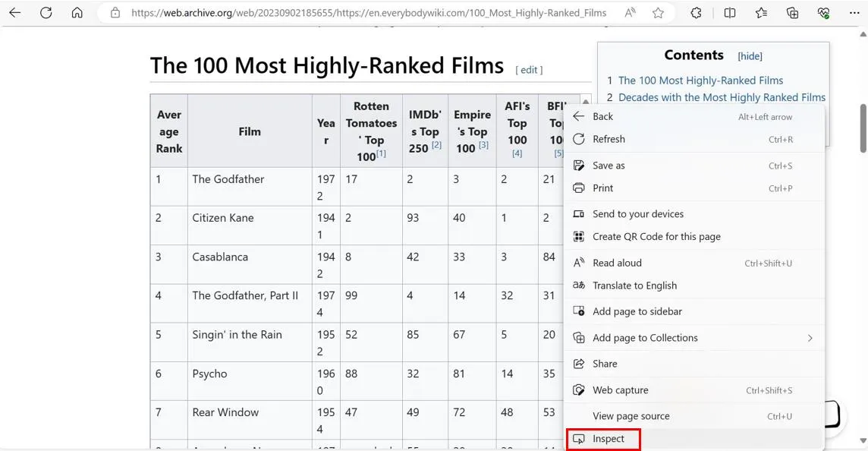Viewport: 868px width, 451px height.
Task: Open the Favorites list icon
Action: pos(761,13)
